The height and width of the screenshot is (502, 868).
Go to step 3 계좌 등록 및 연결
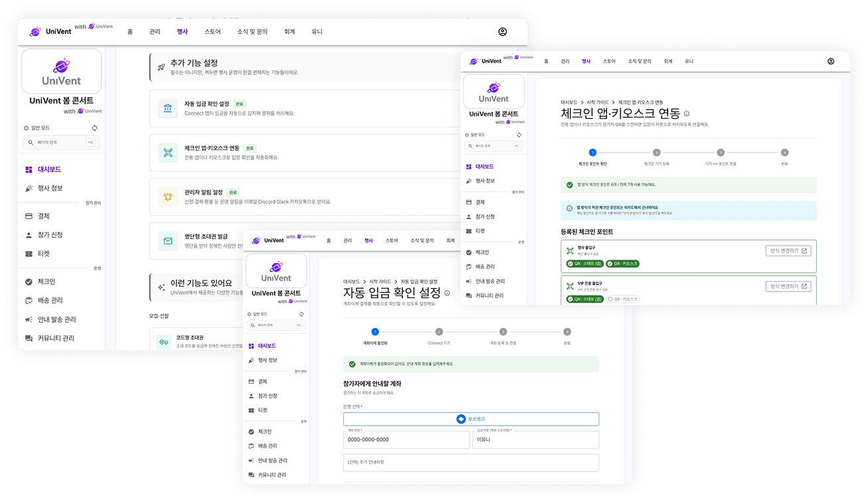tap(503, 336)
